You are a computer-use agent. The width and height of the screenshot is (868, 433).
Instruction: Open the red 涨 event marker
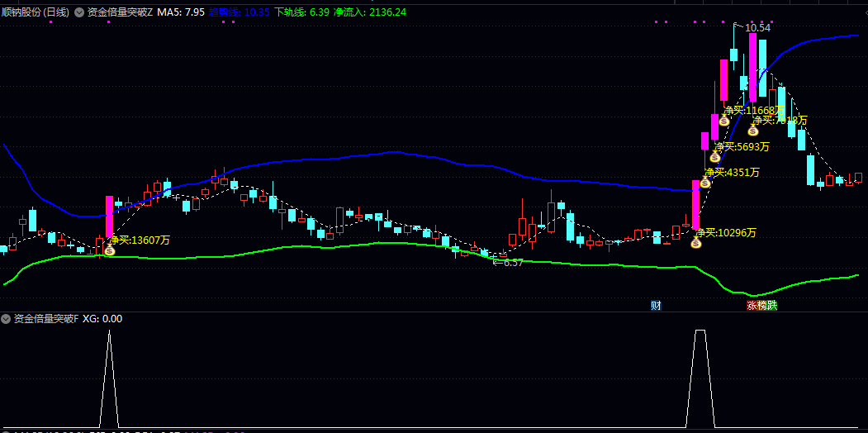pyautogui.click(x=752, y=305)
